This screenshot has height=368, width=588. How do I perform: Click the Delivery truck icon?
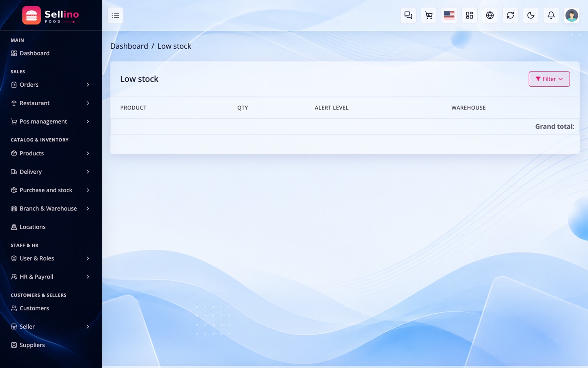tap(14, 172)
